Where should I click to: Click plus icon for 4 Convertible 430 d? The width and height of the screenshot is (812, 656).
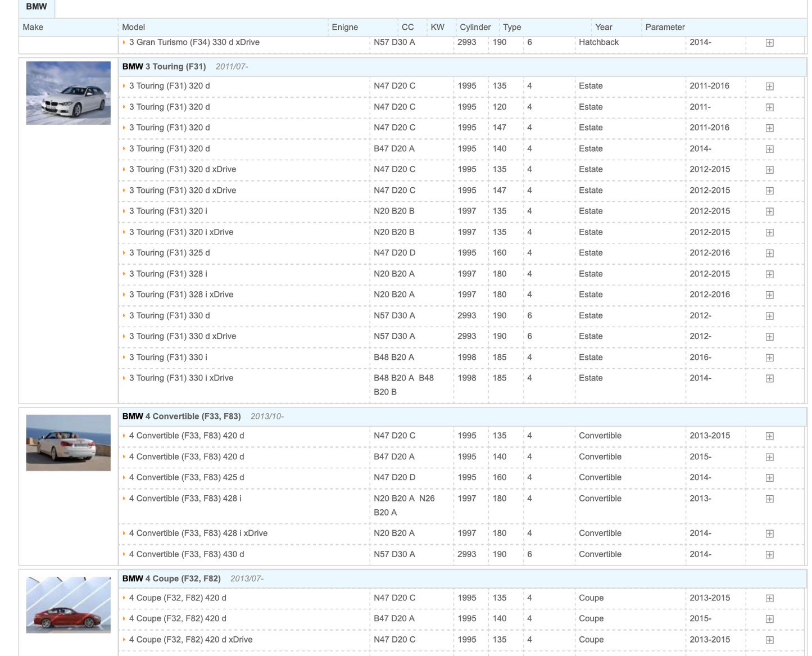coord(769,555)
